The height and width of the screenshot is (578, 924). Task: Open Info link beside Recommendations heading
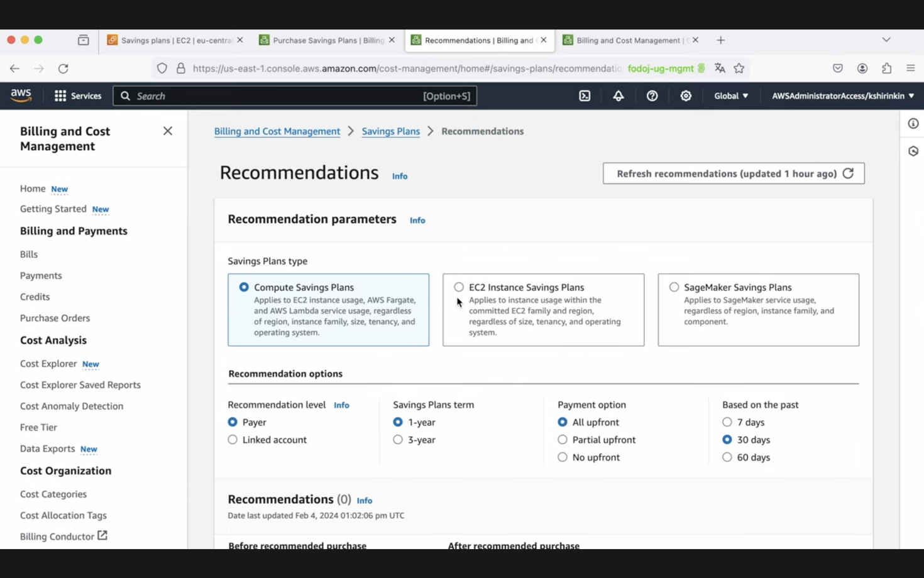click(400, 177)
